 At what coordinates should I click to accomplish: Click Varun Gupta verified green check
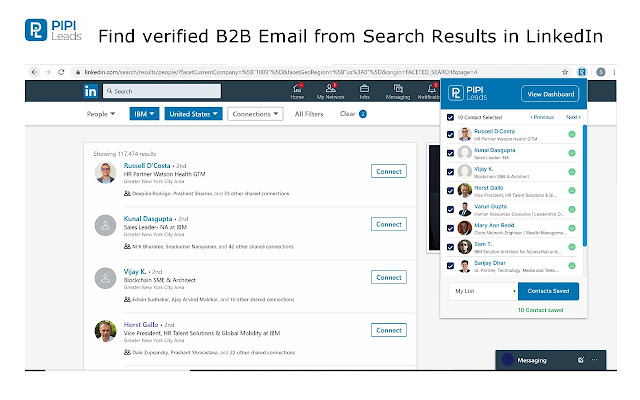pyautogui.click(x=572, y=209)
